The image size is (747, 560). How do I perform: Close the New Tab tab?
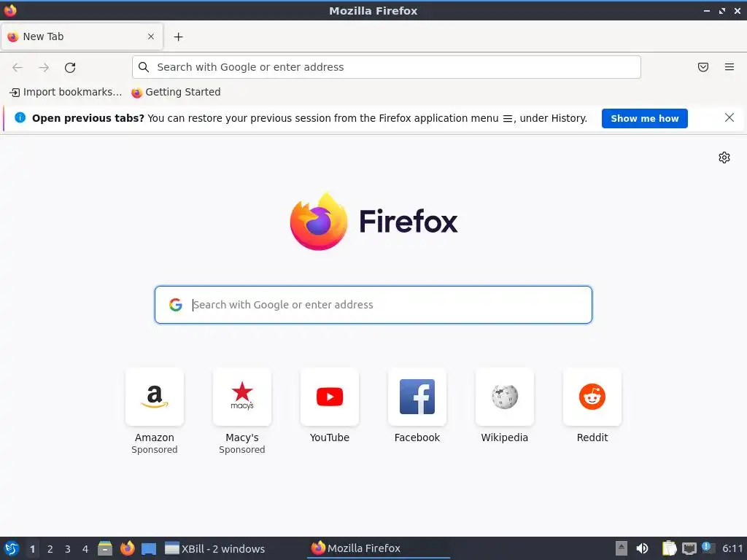[x=150, y=36]
